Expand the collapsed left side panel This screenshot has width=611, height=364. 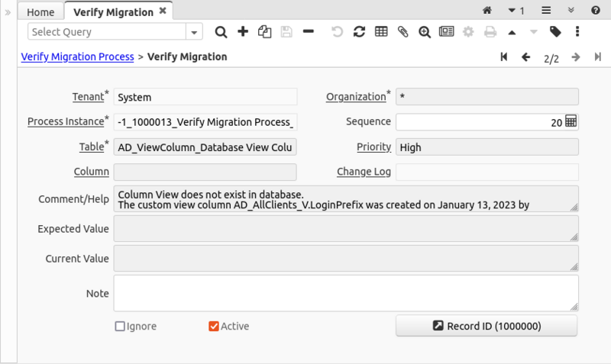click(x=8, y=12)
